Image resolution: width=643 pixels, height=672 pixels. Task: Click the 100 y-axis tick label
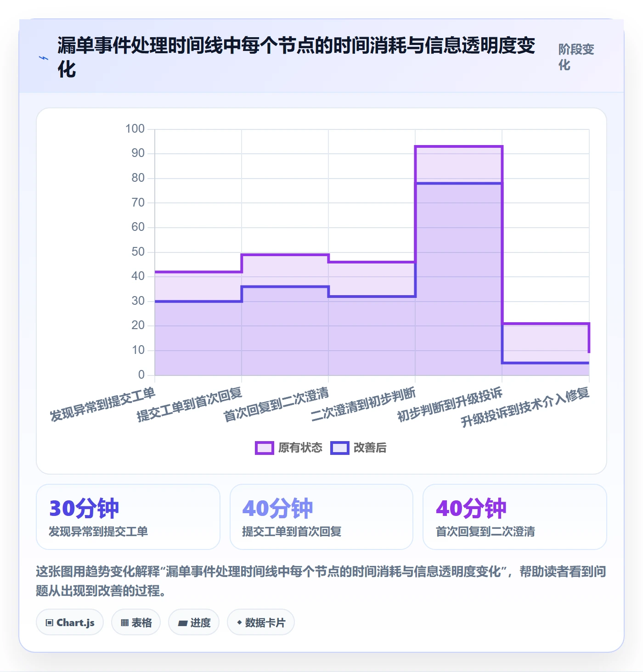click(135, 129)
